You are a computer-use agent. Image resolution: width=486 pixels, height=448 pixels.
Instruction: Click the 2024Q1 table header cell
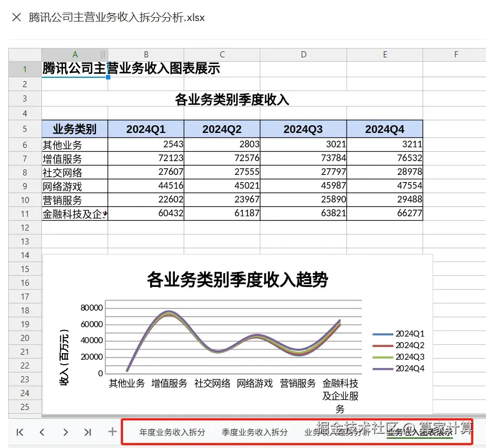146,129
